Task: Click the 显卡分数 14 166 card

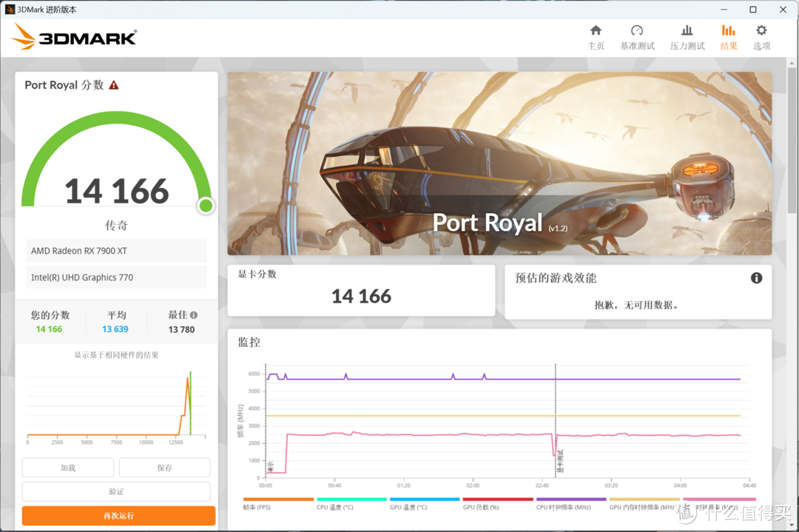Action: pyautogui.click(x=361, y=290)
